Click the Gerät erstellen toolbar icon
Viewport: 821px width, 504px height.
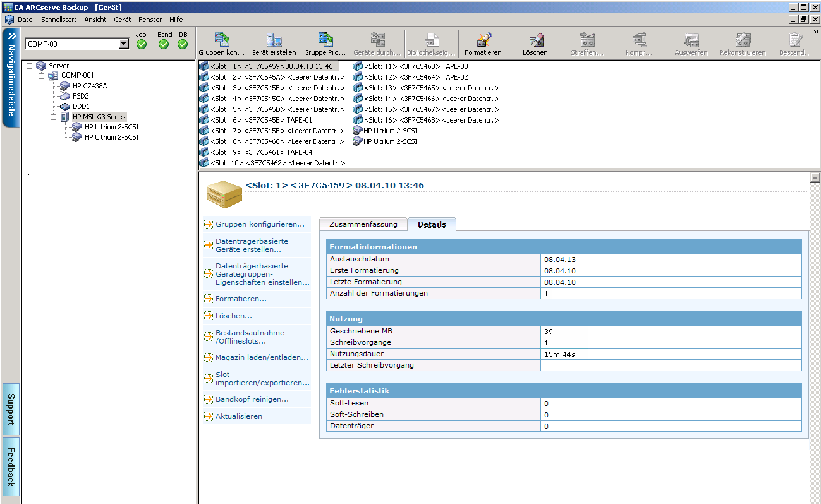[273, 40]
